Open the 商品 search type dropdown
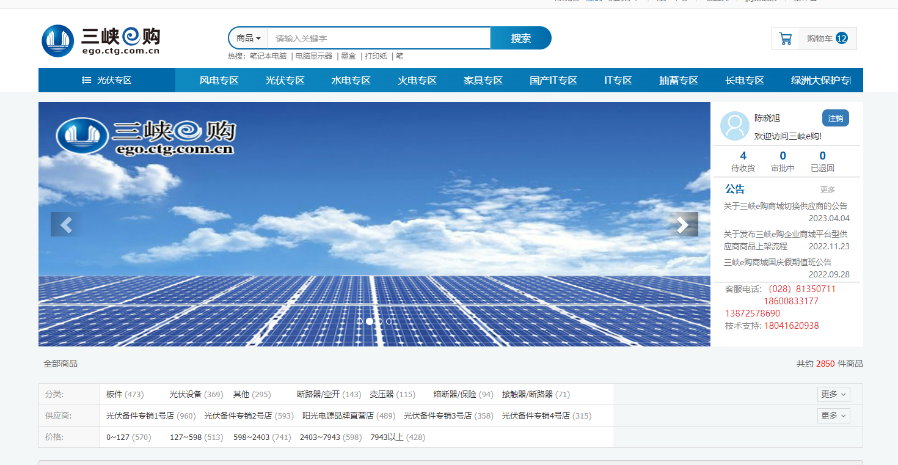Image resolution: width=898 pixels, height=465 pixels. [249, 38]
